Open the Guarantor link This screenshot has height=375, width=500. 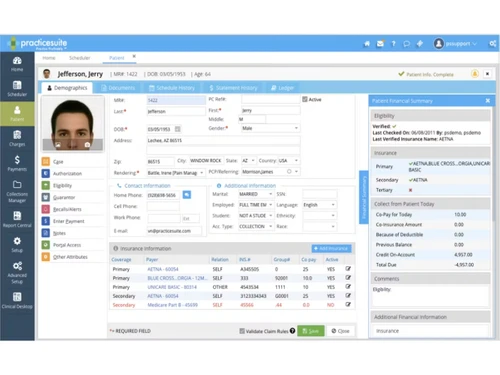point(64,197)
